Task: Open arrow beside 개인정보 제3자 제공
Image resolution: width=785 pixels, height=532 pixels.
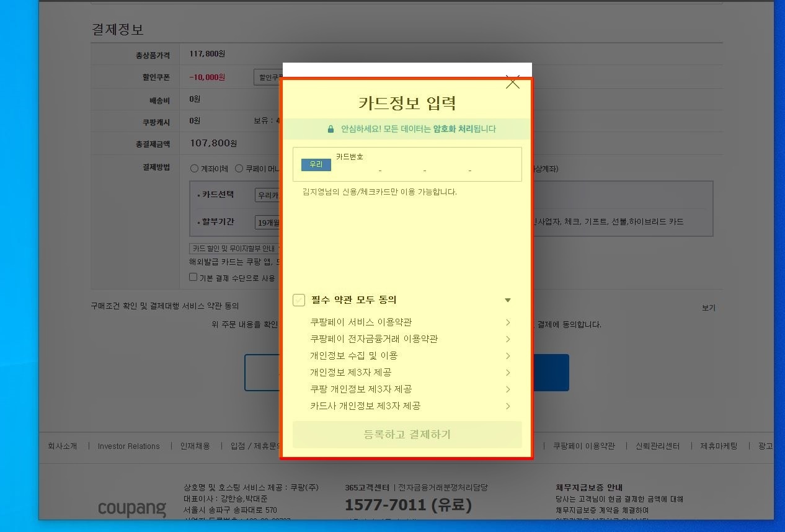Action: coord(508,373)
